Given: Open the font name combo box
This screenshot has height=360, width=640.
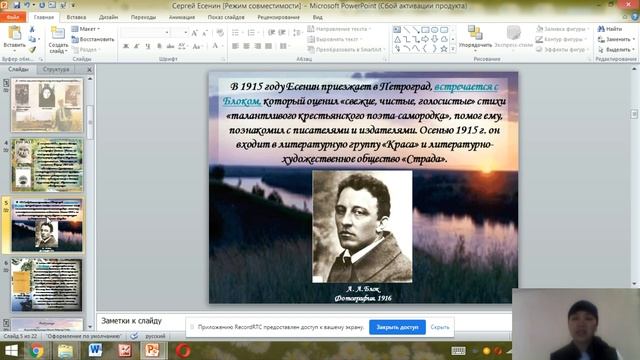Looking at the screenshot, I should click(145, 33).
